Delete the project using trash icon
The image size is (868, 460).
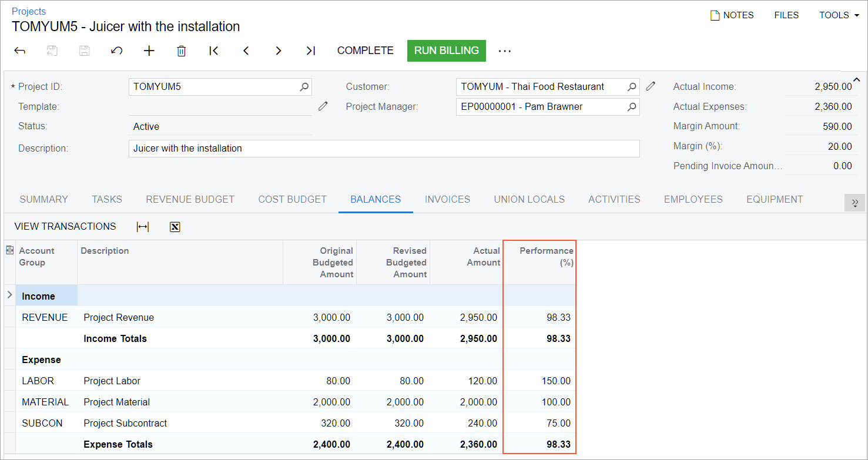[182, 51]
